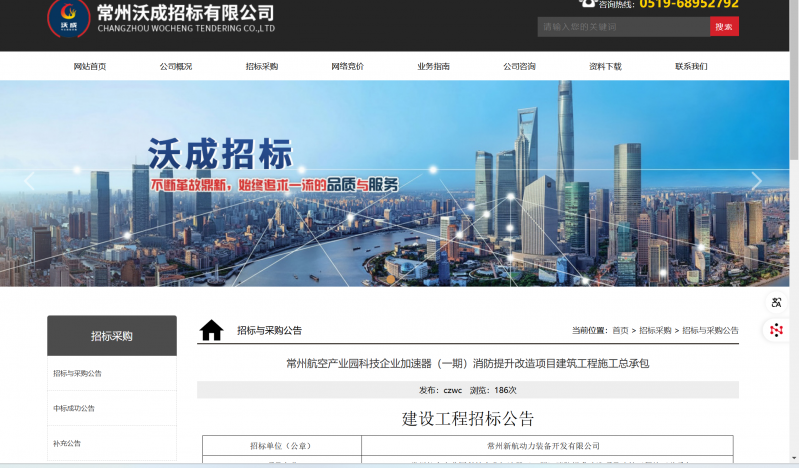Open 公司概况 navigation menu
Viewport: 799px width, 468px height.
(x=176, y=67)
